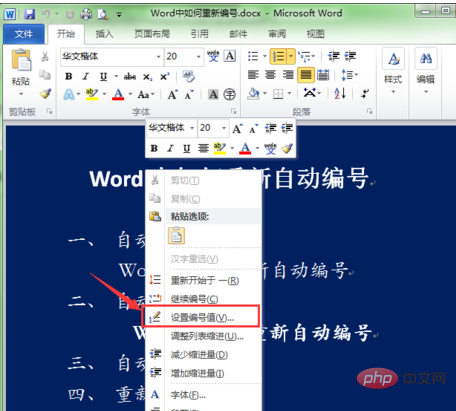Image resolution: width=456 pixels, height=411 pixels.
Task: Toggle Show paragraph marks icon
Action: pyautogui.click(x=365, y=93)
